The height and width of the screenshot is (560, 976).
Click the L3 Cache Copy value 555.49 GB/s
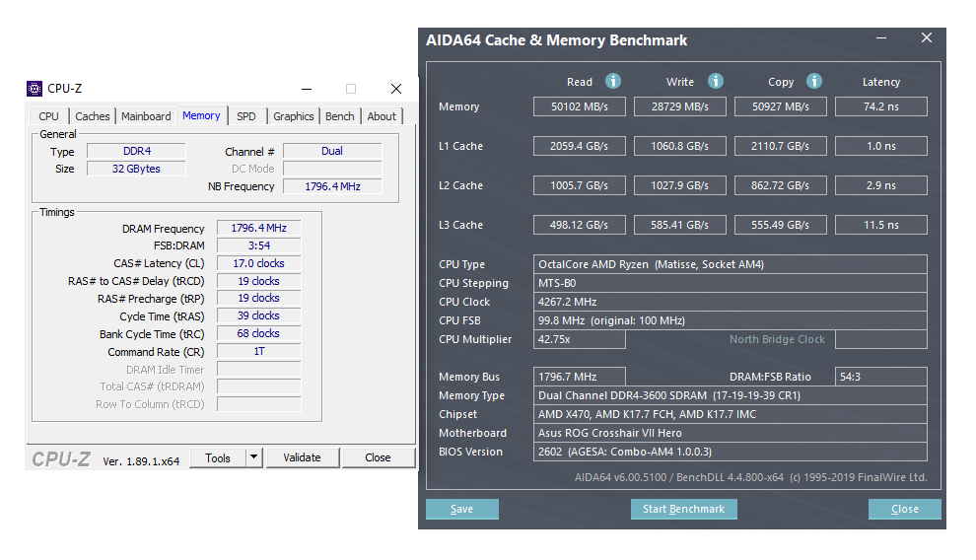pyautogui.click(x=781, y=225)
